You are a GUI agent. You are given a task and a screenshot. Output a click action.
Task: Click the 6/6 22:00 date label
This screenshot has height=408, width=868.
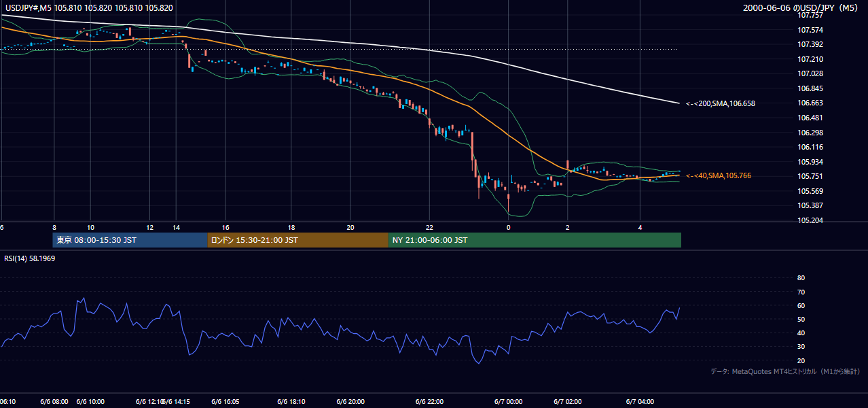pos(429,402)
